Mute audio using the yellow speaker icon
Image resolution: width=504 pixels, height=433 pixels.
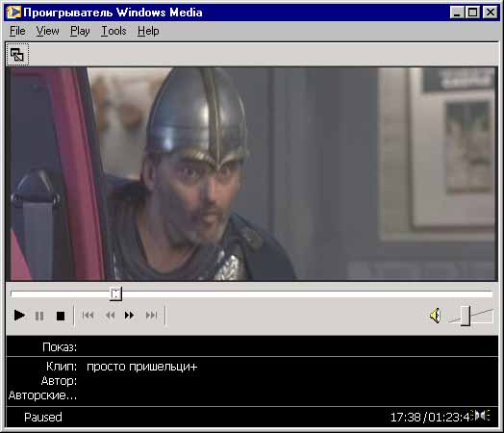coord(435,316)
